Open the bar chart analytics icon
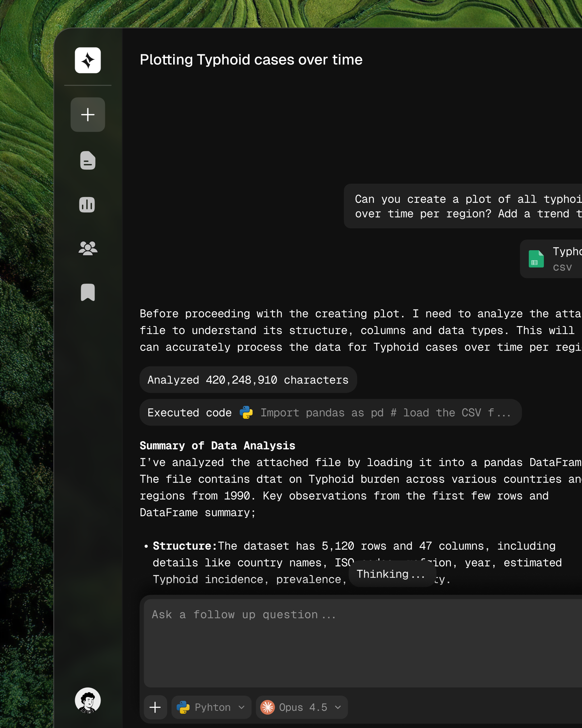The height and width of the screenshot is (728, 582). click(x=87, y=205)
